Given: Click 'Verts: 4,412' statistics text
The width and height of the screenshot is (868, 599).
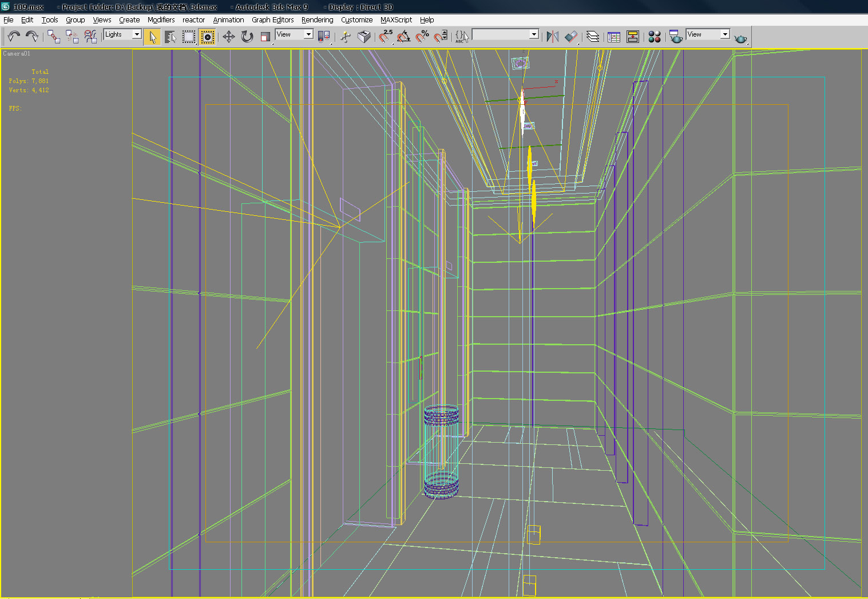Looking at the screenshot, I should point(29,90).
